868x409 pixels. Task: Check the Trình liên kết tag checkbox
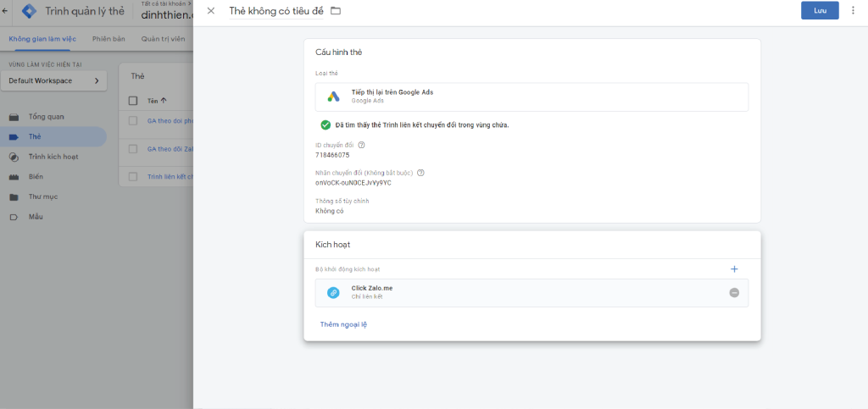tap(133, 176)
